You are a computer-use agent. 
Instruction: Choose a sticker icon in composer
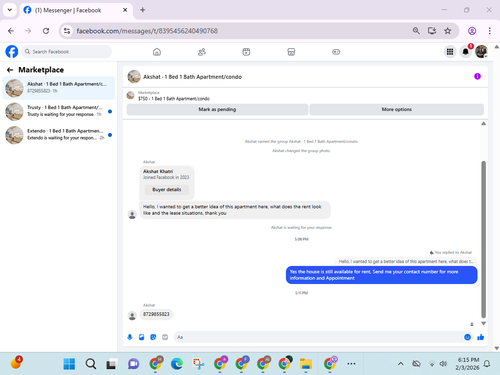(153, 337)
